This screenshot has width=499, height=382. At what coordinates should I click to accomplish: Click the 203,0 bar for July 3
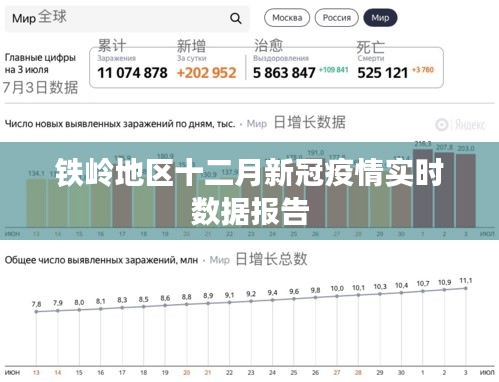tap(466, 191)
